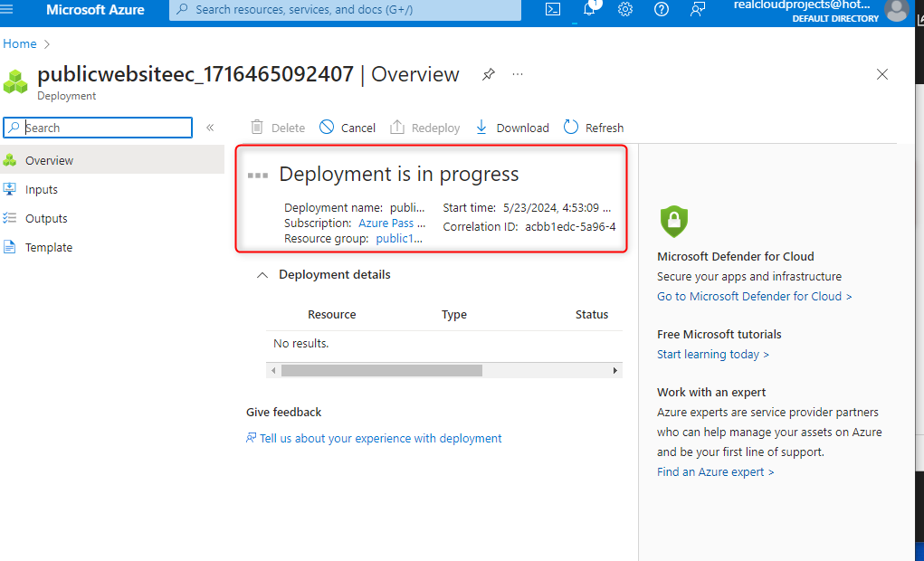Image resolution: width=924 pixels, height=561 pixels.
Task: Open the hamburger portal menu
Action: (x=8, y=9)
